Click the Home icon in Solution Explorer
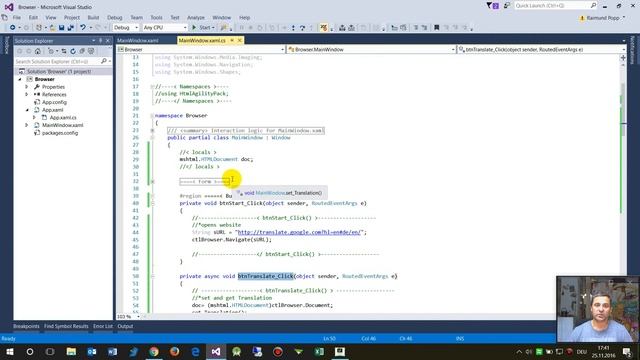Screen dimensions: 640x360 point(38,51)
